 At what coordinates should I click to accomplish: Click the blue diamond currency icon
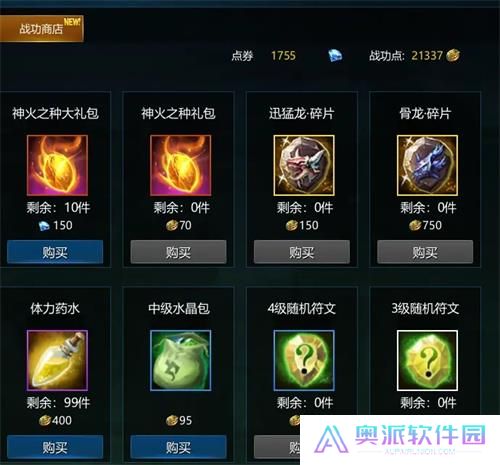tap(335, 55)
